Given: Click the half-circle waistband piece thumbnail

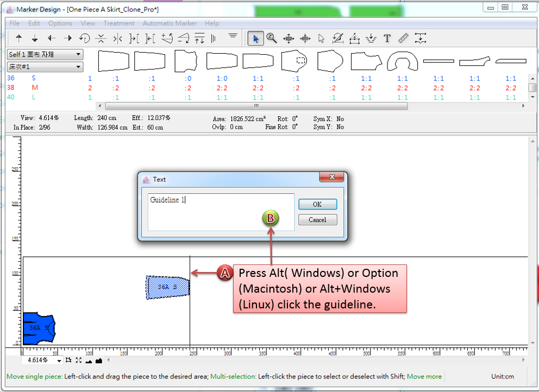Looking at the screenshot, I should pos(403,62).
